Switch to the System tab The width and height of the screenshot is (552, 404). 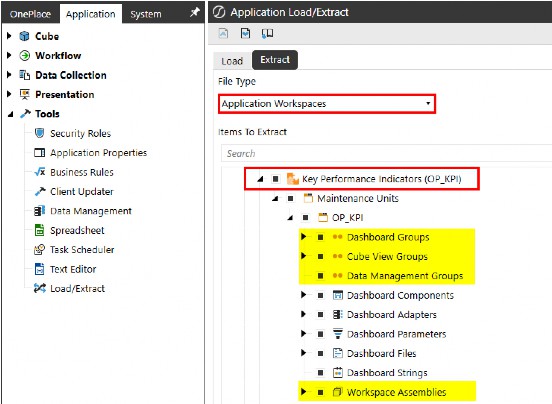pos(146,14)
